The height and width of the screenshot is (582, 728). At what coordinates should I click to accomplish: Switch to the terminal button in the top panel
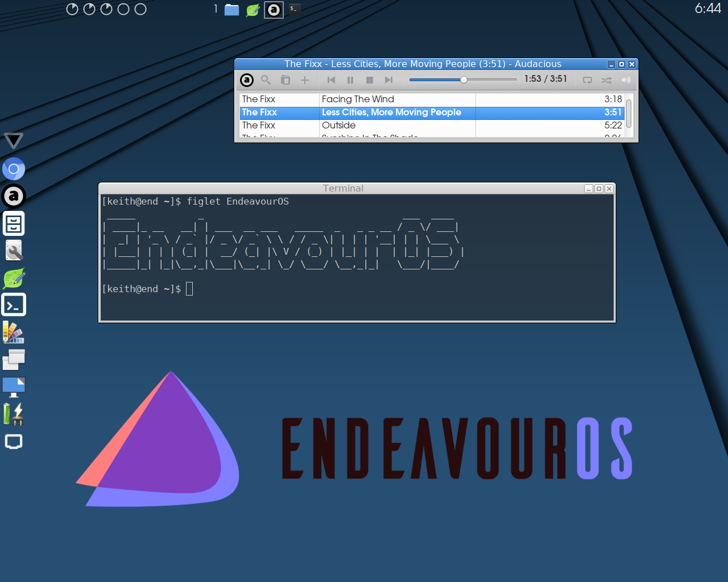pyautogui.click(x=294, y=9)
